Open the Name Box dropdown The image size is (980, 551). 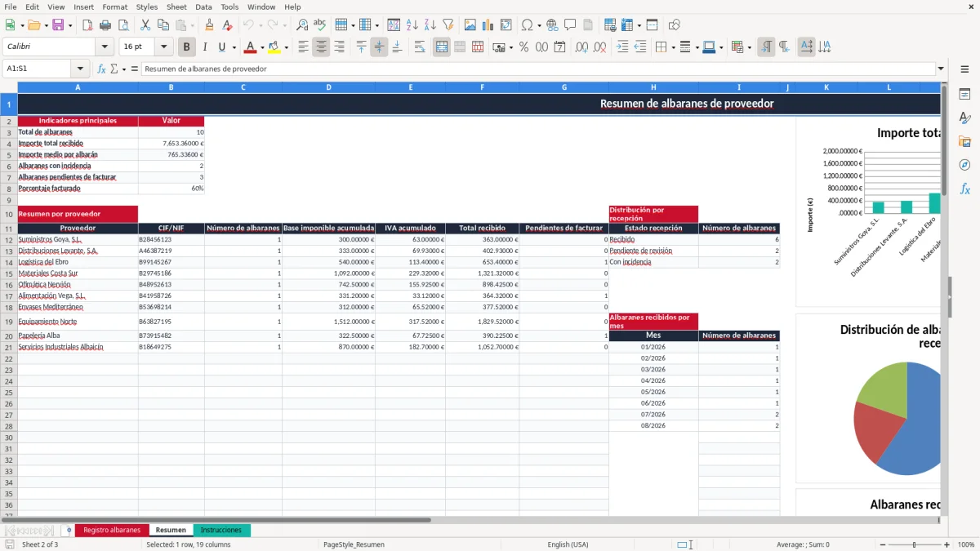tap(80, 69)
